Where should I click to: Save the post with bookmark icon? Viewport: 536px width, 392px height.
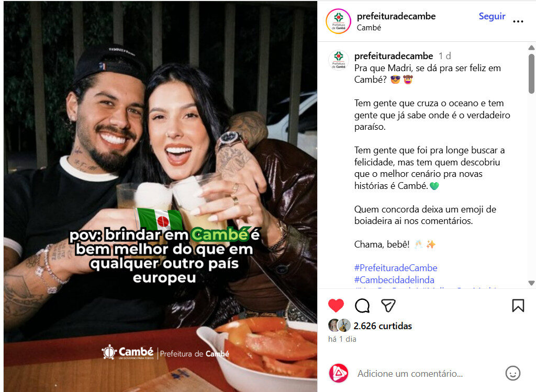point(518,306)
